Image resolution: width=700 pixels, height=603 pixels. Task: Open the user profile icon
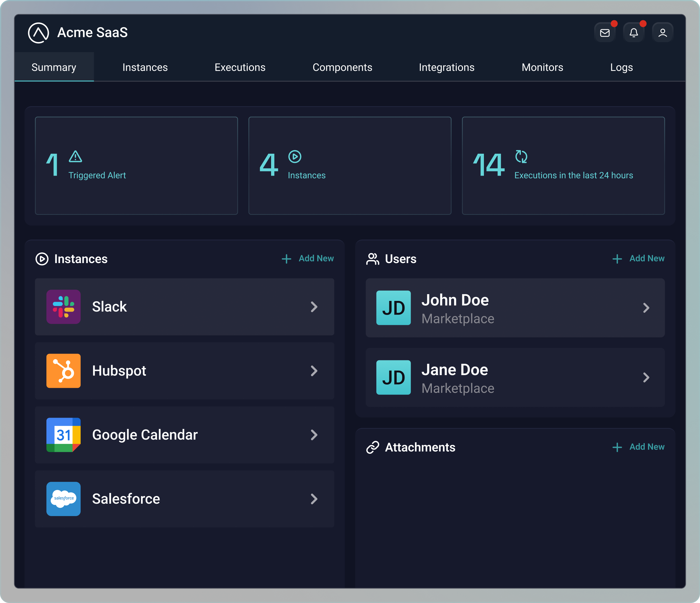[x=662, y=33]
